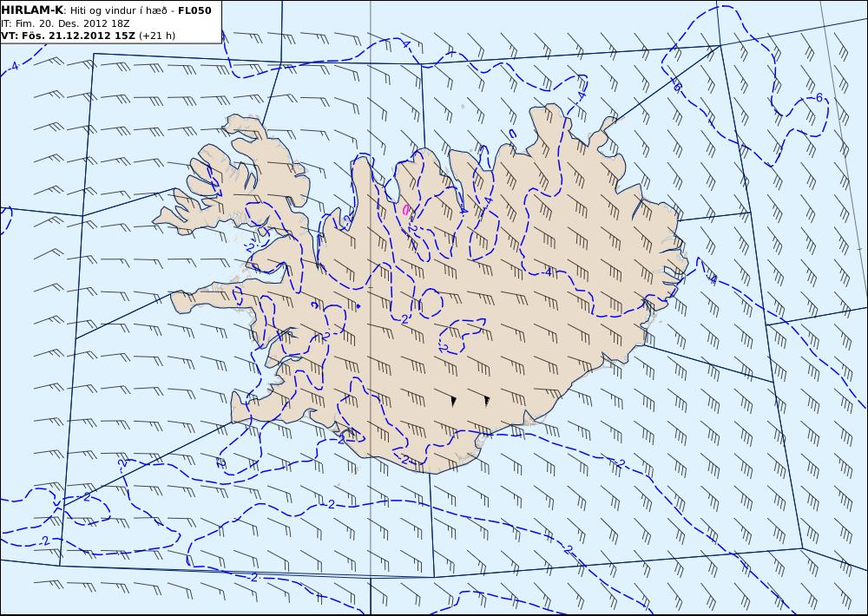Image resolution: width=868 pixels, height=616 pixels.
Task: Click the FL050 flight level label
Action: pos(194,10)
